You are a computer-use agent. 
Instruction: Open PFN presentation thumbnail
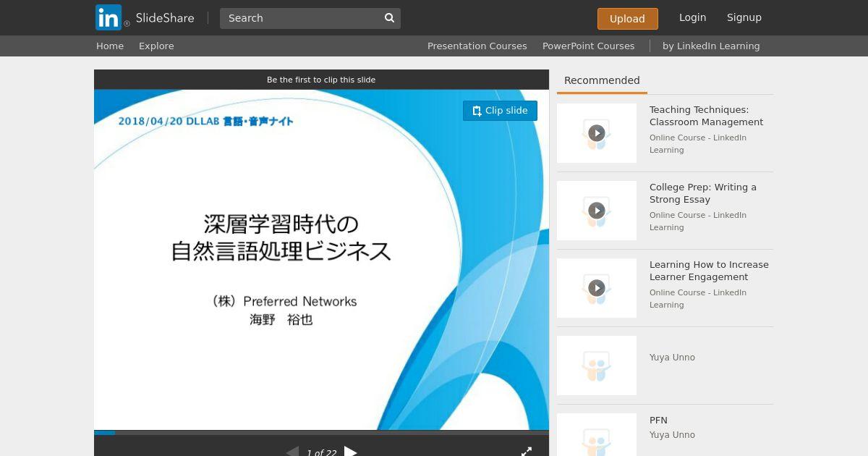pyautogui.click(x=597, y=434)
